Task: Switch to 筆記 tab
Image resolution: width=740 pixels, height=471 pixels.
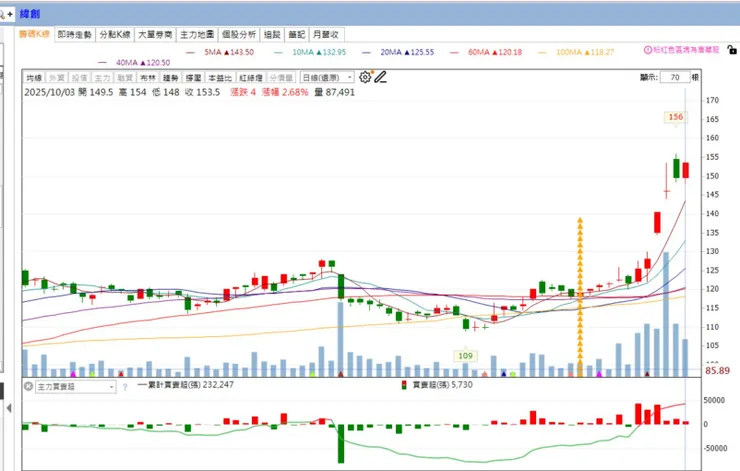Action: click(x=297, y=34)
